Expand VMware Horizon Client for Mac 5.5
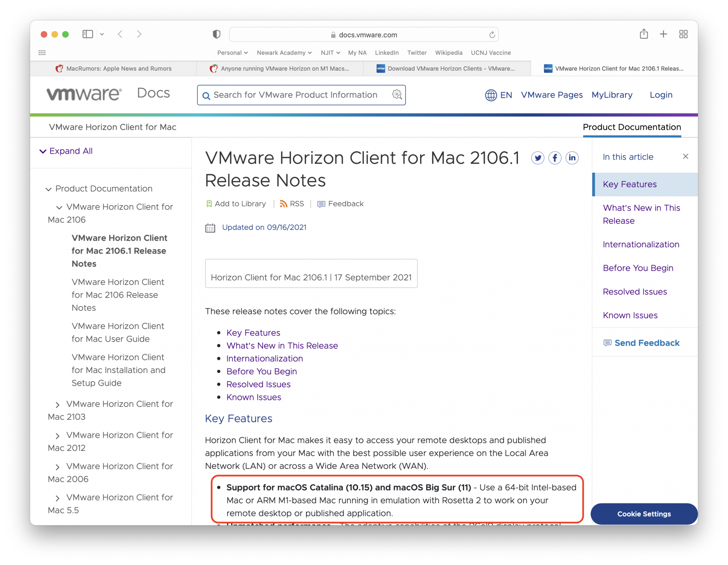This screenshot has height=565, width=728. point(57,498)
